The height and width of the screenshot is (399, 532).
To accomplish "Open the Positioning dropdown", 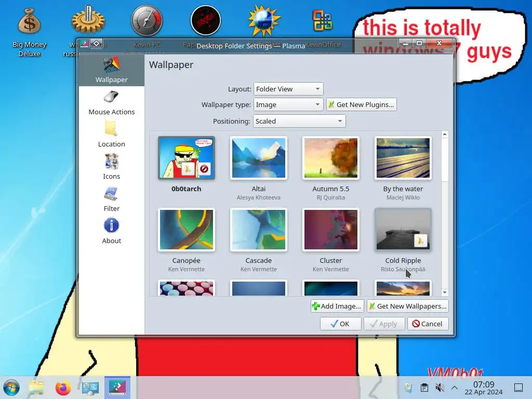I will tap(299, 121).
